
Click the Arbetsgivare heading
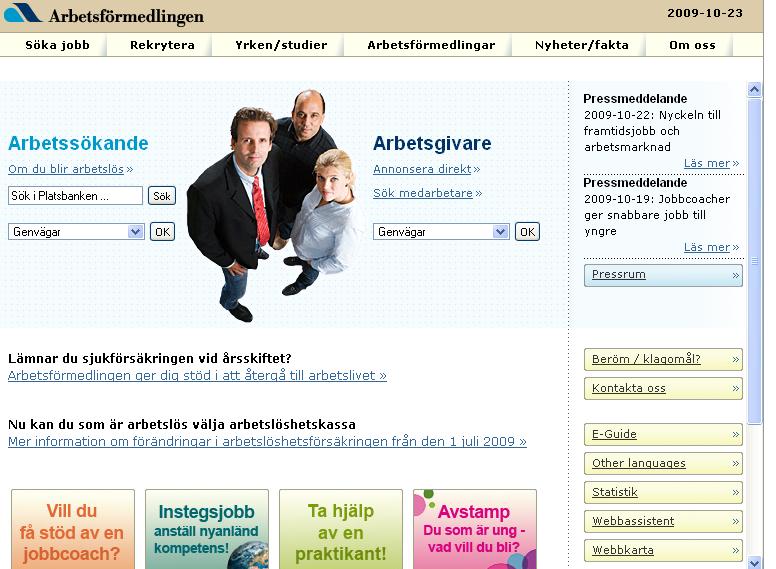[x=432, y=143]
